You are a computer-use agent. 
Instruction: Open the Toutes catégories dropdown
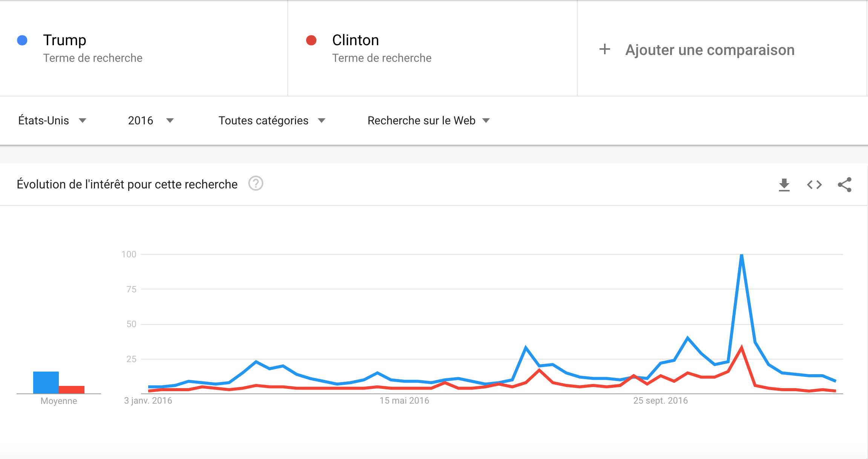coord(271,121)
